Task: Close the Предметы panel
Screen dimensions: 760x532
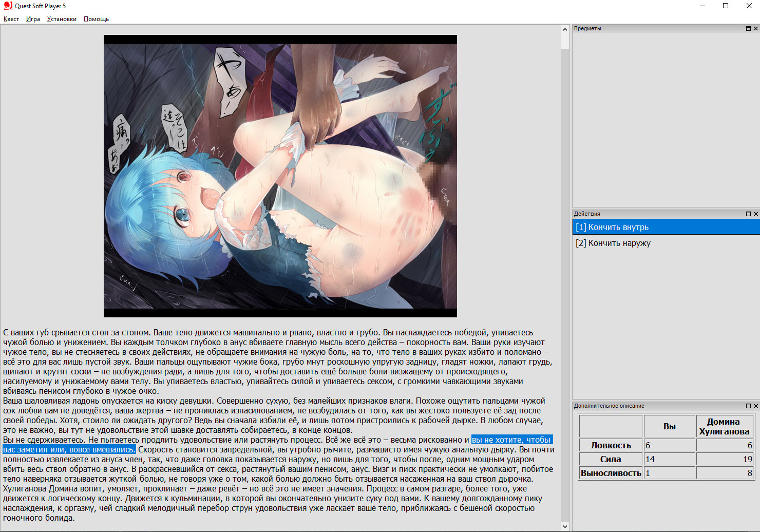Action: click(x=755, y=29)
